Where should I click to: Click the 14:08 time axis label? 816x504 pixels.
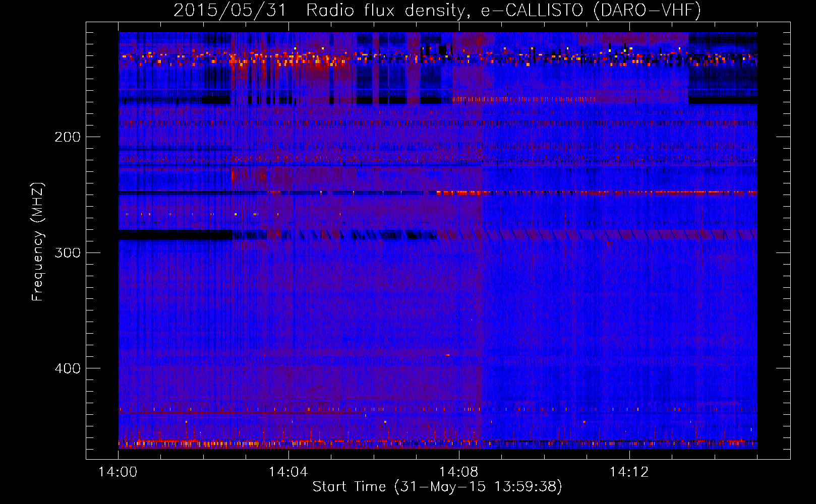(459, 472)
